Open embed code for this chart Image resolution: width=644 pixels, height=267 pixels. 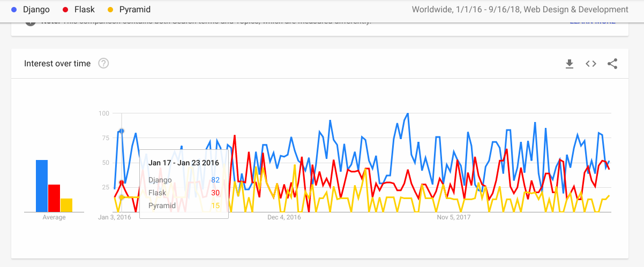(591, 64)
